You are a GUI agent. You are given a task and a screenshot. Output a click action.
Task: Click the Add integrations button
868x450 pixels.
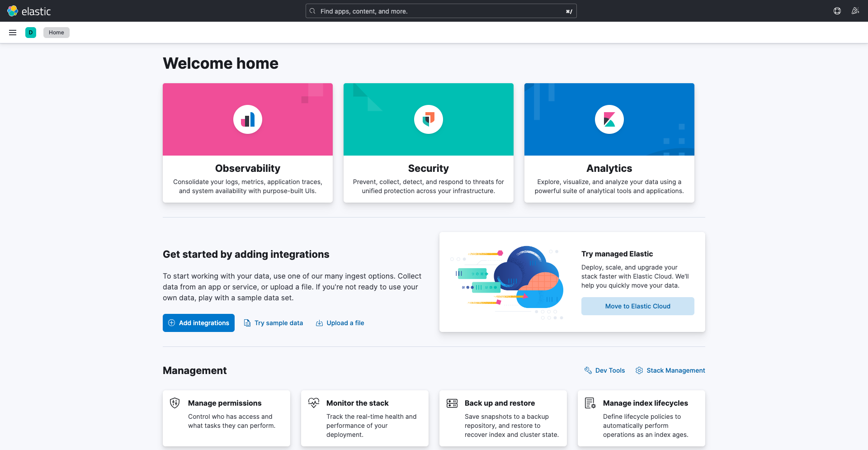coord(198,323)
